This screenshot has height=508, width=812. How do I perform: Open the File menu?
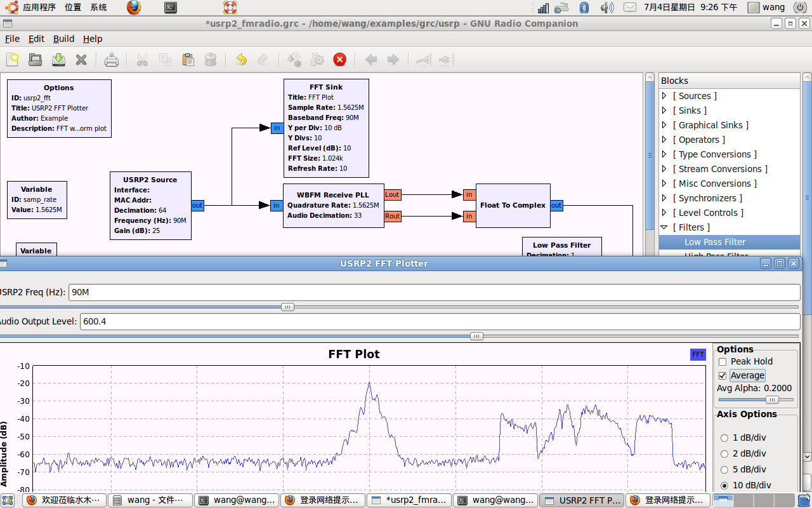point(12,39)
